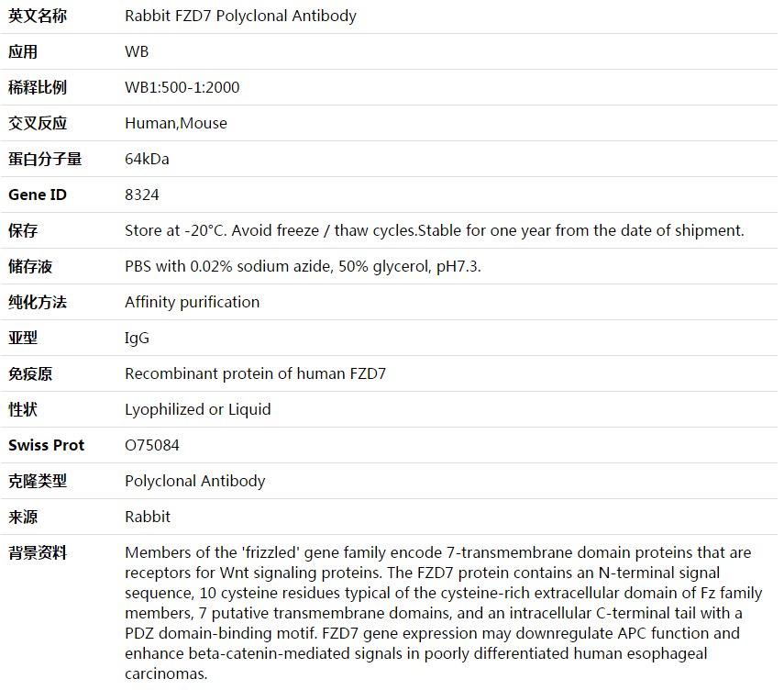Click the IgG isotype value
This screenshot has height=690, width=784.
(137, 338)
